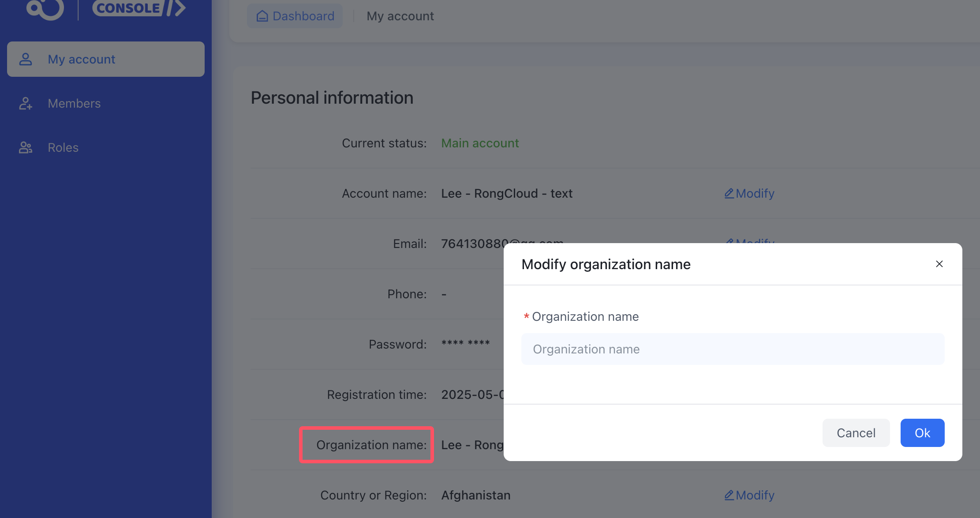Click the Members add-user icon
Screen dimensions: 980x518
point(26,103)
